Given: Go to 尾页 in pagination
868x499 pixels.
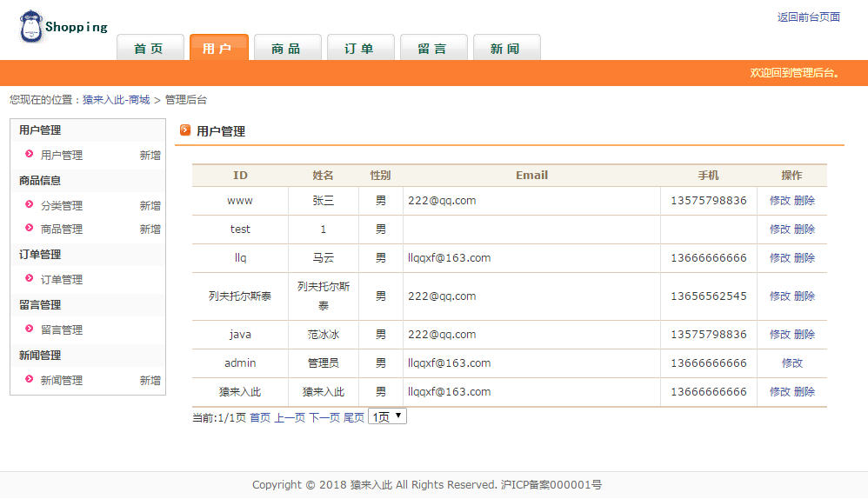Looking at the screenshot, I should [x=354, y=417].
